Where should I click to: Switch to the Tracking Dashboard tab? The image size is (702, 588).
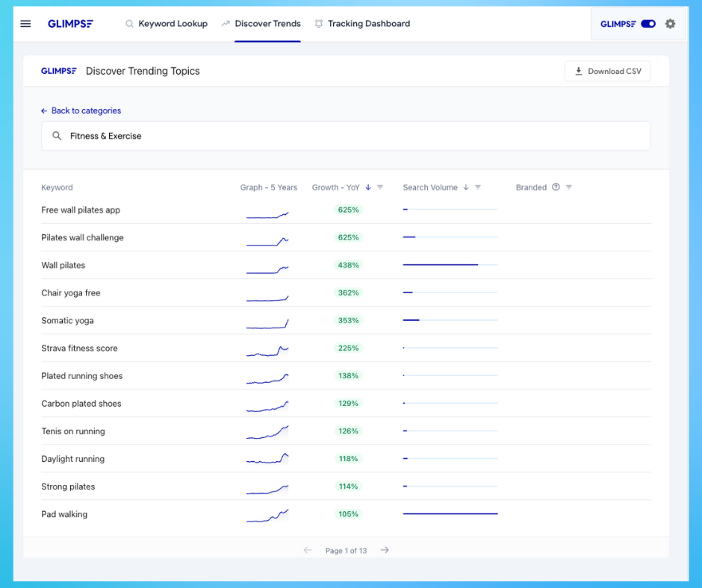(x=368, y=23)
